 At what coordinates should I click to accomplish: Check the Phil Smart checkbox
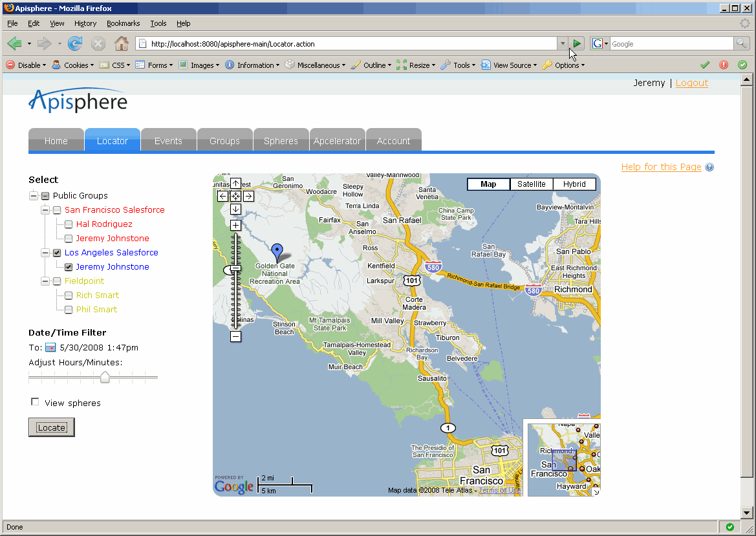pyautogui.click(x=69, y=310)
